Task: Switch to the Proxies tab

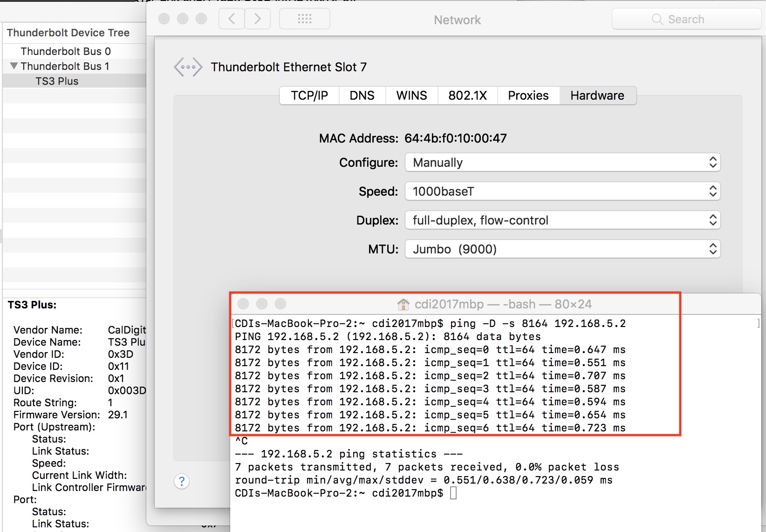Action: click(x=528, y=95)
